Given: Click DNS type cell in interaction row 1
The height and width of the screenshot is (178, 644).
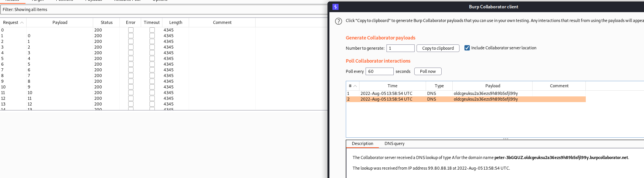Looking at the screenshot, I should pos(432,93).
